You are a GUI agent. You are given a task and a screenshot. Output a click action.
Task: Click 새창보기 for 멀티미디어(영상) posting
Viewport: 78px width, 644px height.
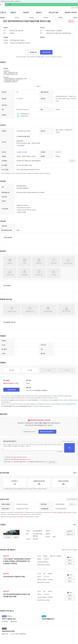tap(70, 599)
